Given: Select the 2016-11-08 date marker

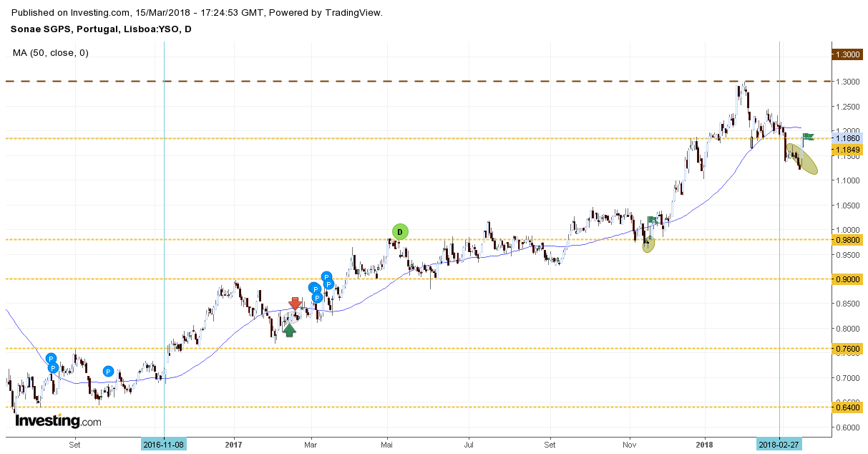Looking at the screenshot, I should pos(164,444).
